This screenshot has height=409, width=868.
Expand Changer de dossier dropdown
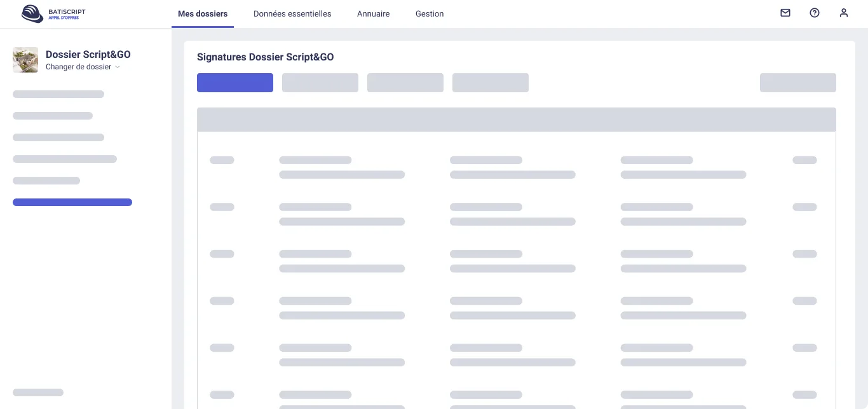pos(83,67)
